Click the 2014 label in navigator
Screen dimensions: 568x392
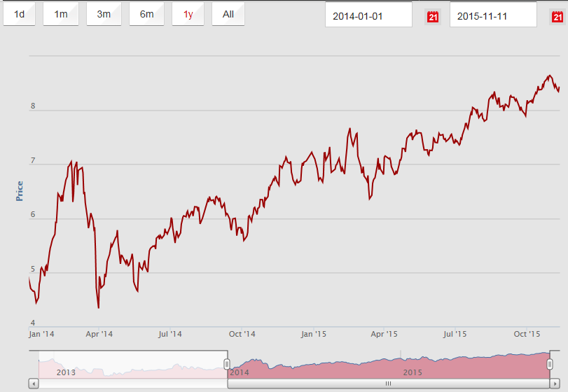click(240, 372)
